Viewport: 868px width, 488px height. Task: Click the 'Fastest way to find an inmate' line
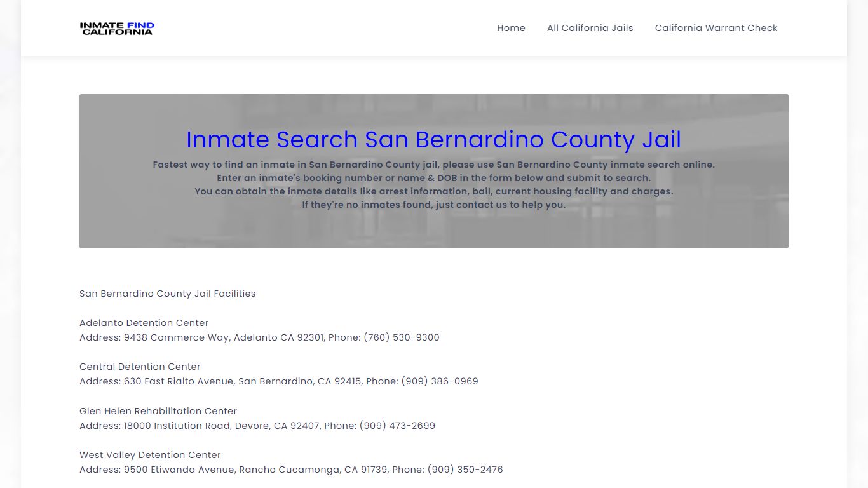point(433,165)
